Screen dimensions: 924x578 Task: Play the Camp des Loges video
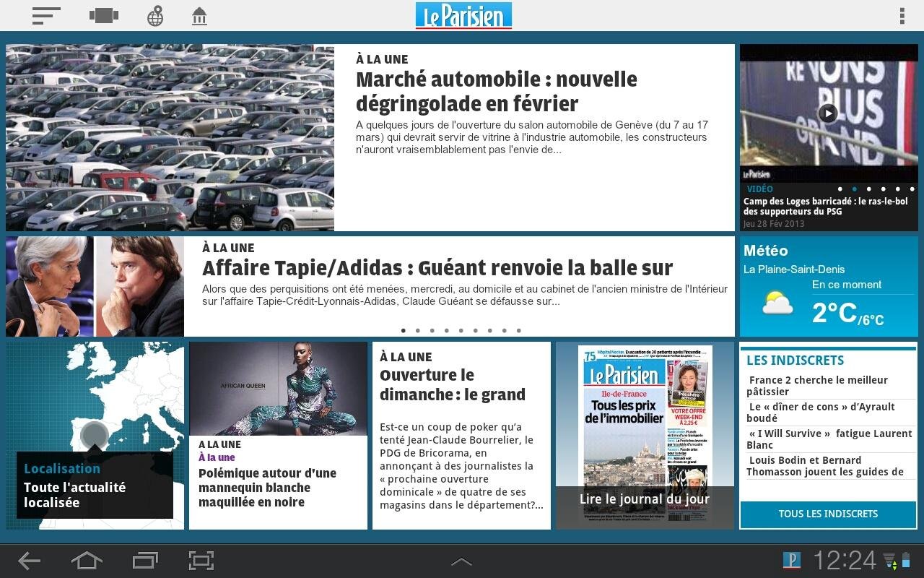827,113
